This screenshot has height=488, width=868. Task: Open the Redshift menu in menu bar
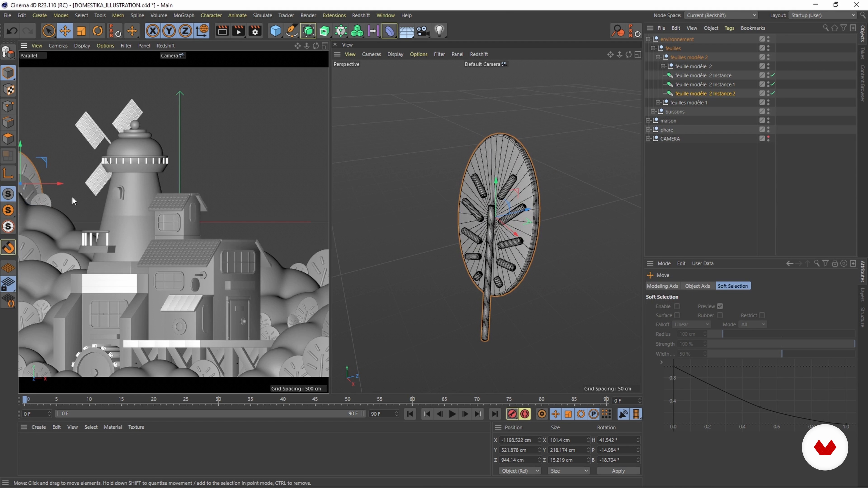click(361, 16)
